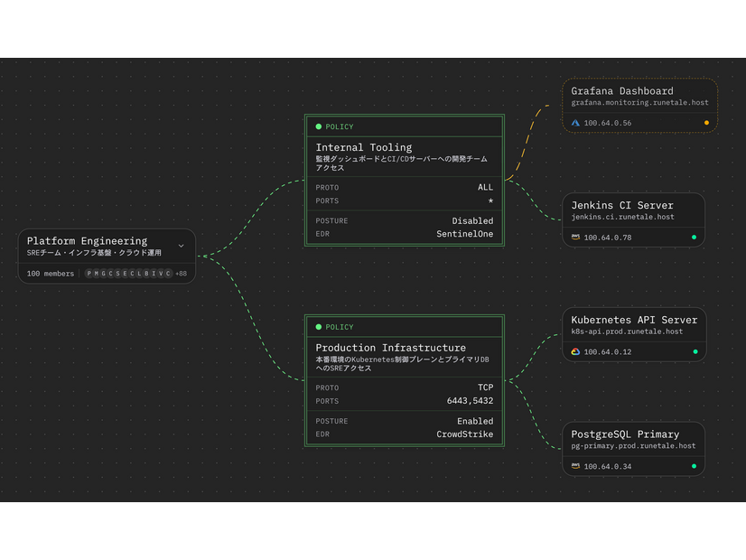Expand the Platform Engineering group chevron
The height and width of the screenshot is (560, 746).
click(x=181, y=246)
